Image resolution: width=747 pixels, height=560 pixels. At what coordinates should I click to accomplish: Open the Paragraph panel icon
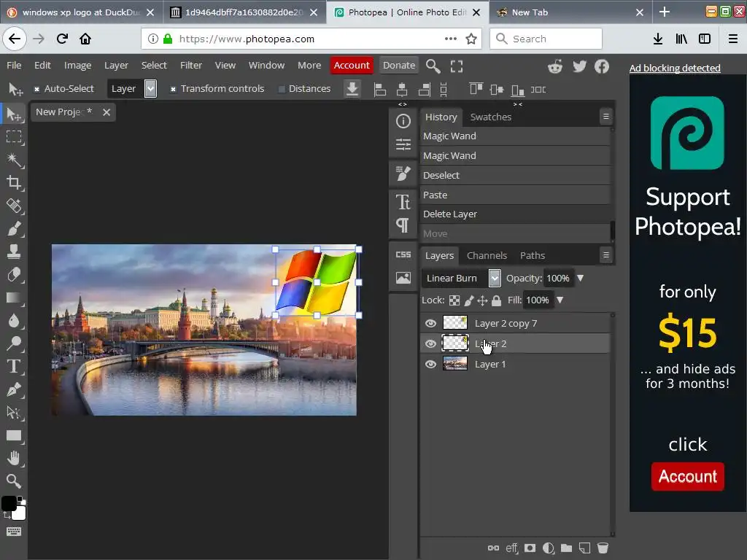pyautogui.click(x=403, y=225)
